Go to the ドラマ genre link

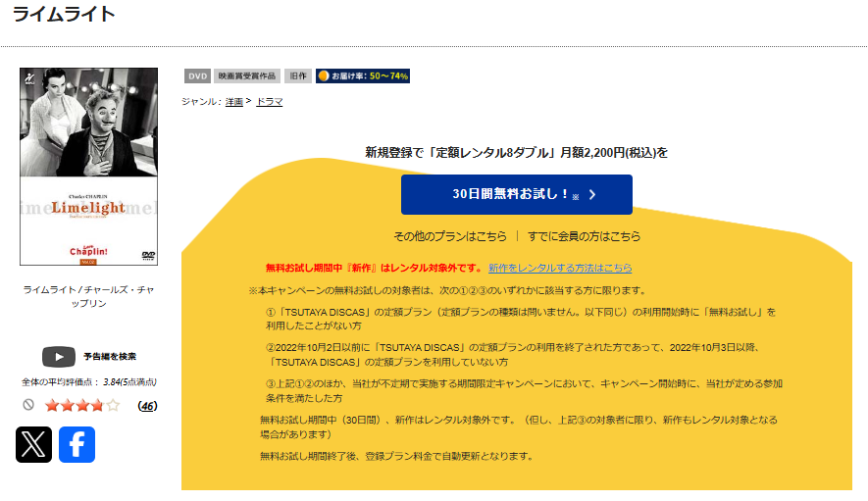270,102
